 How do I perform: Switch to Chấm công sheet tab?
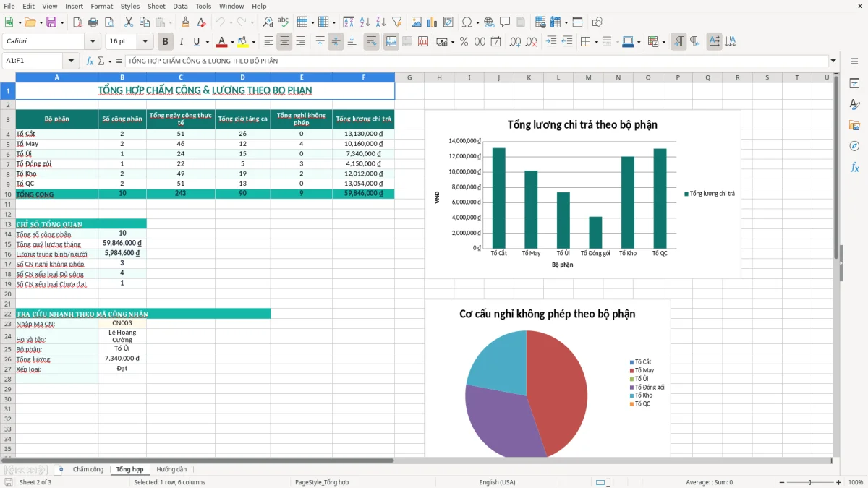click(x=88, y=470)
